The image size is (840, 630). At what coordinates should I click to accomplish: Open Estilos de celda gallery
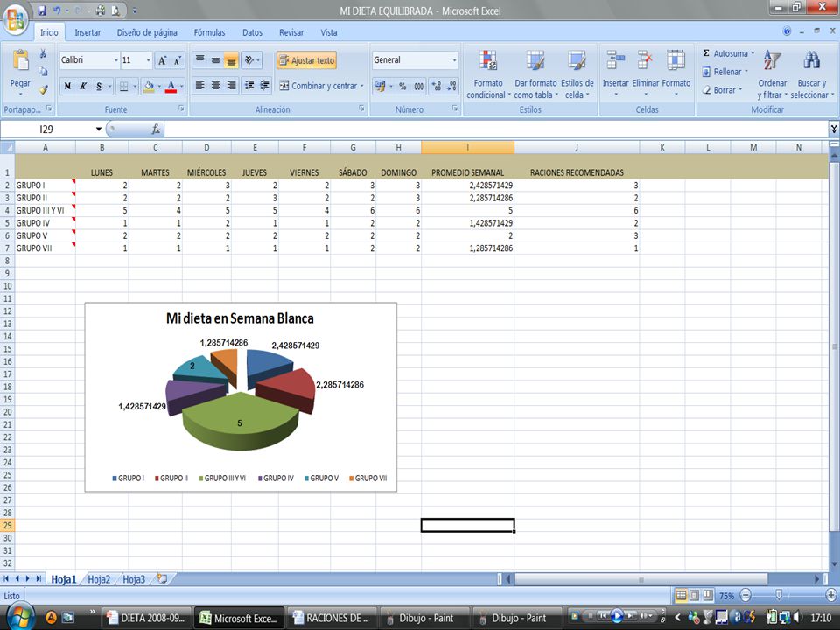[x=577, y=73]
